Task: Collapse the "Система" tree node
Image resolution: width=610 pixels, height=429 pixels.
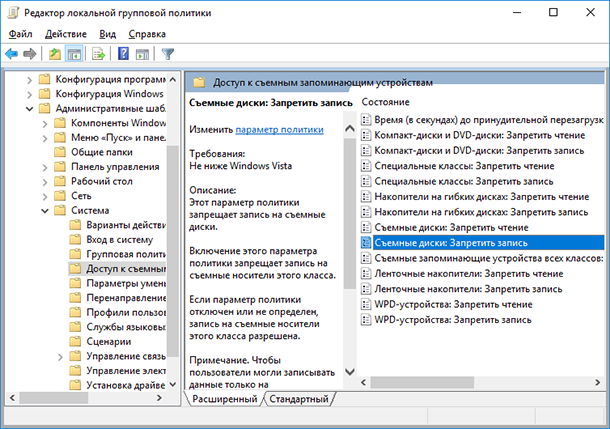Action: (45, 211)
